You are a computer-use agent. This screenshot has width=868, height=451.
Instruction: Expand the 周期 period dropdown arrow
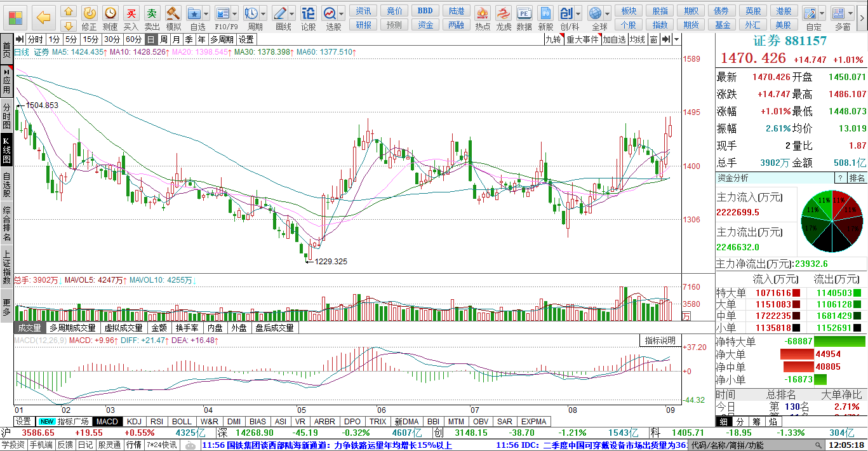click(264, 13)
